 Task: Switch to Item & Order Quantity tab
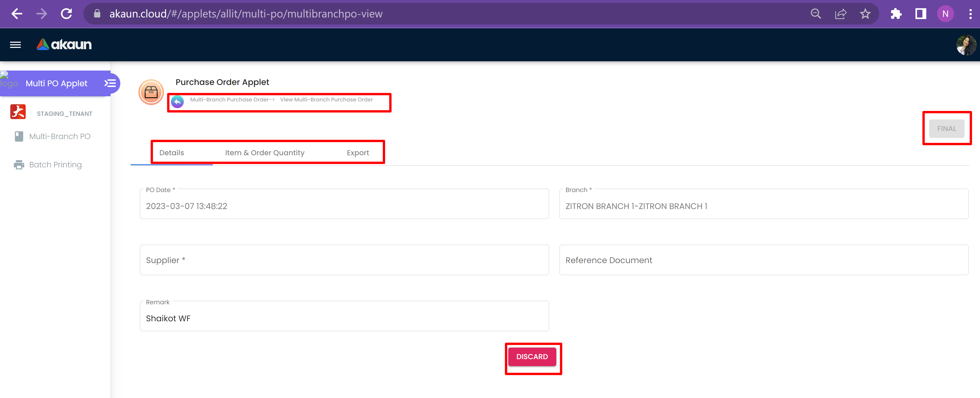coord(264,153)
